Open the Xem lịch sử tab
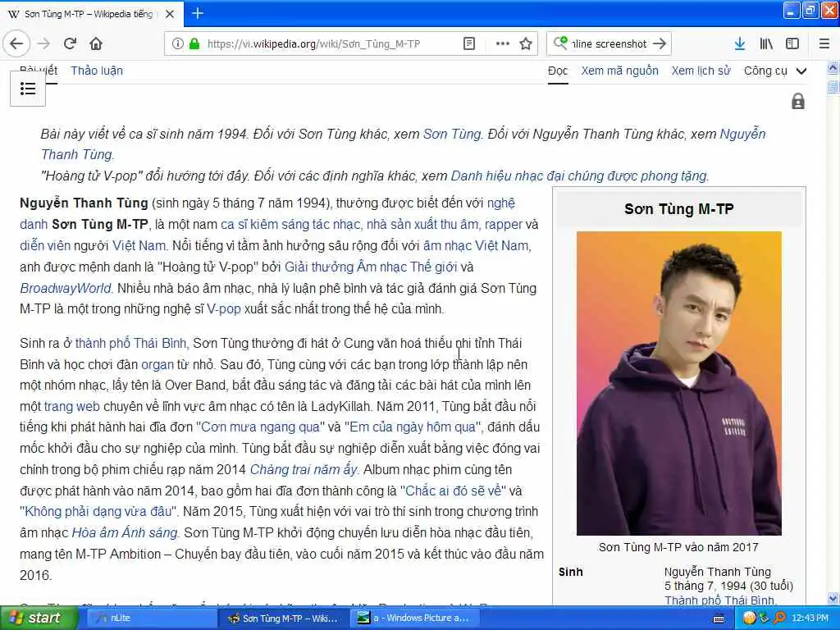The height and width of the screenshot is (630, 840). [x=701, y=71]
